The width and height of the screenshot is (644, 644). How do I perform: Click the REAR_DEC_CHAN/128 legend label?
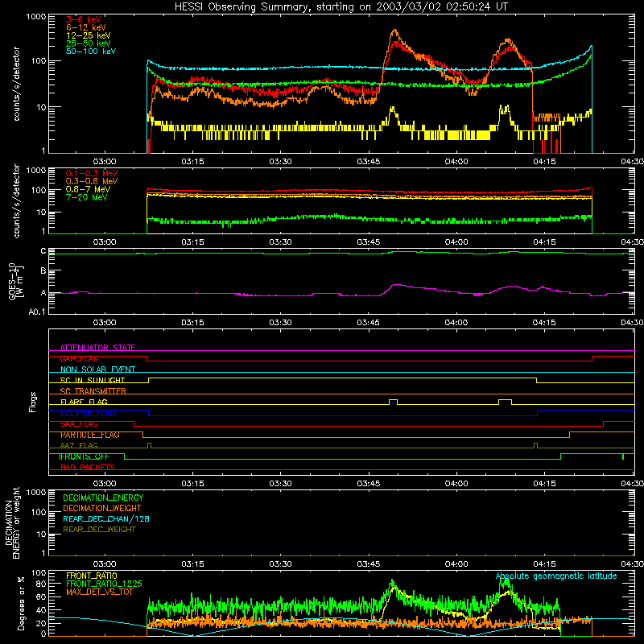[x=106, y=518]
